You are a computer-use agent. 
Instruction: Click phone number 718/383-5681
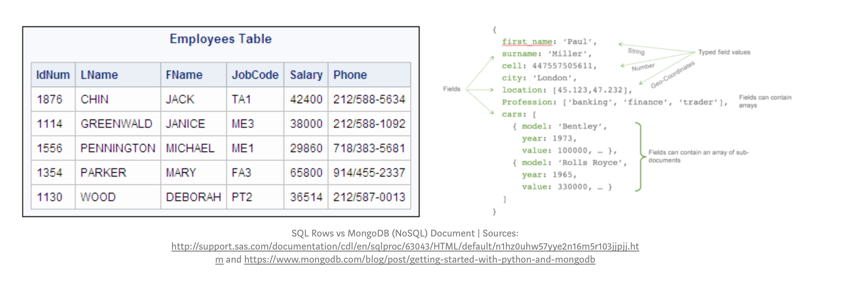coord(369,148)
